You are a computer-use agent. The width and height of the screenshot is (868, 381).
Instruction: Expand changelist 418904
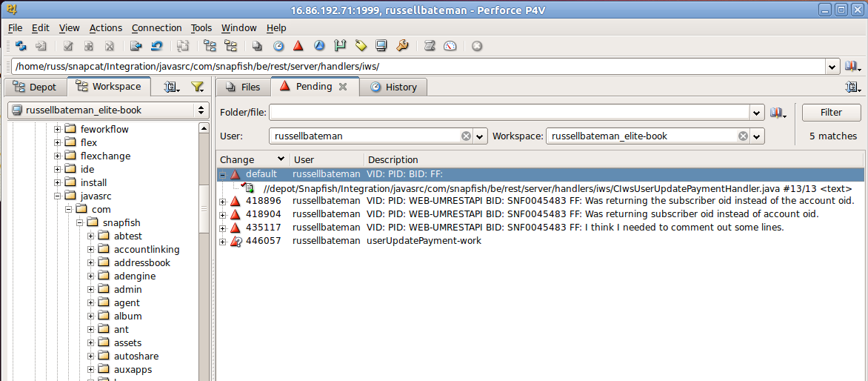(223, 214)
